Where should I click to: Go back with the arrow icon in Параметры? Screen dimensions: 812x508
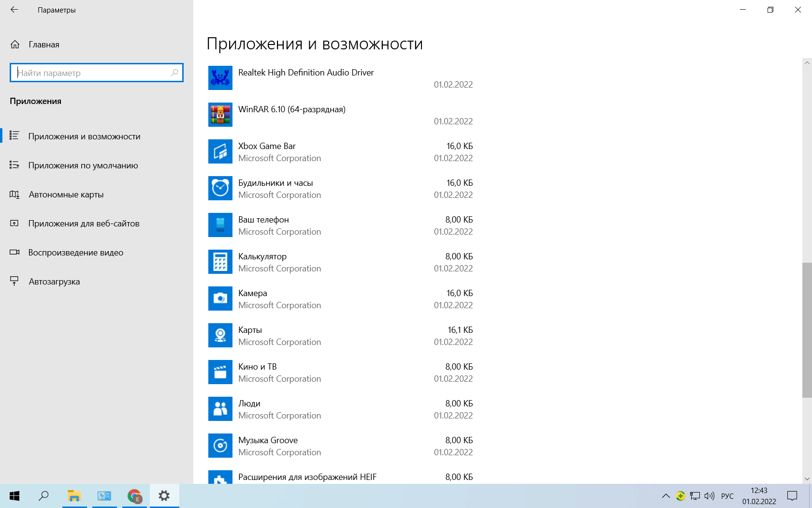tap(14, 10)
